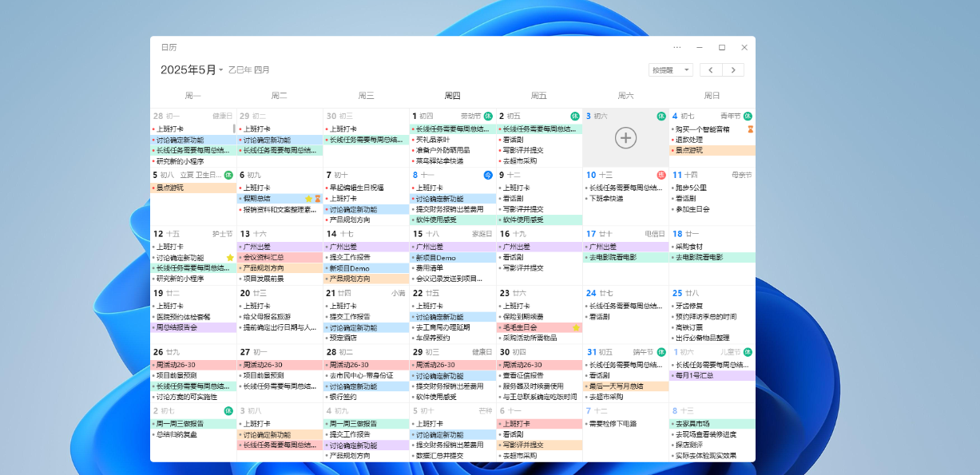Open the 每月1号汇总 event

(712, 375)
